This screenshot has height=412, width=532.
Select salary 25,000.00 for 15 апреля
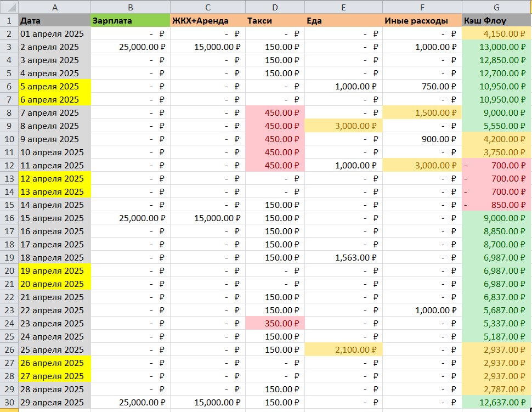131,218
